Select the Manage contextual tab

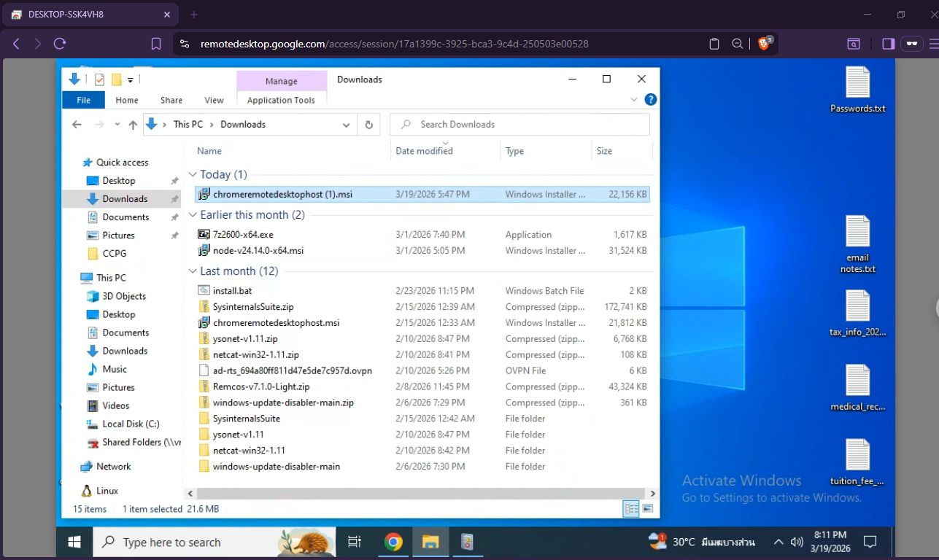pyautogui.click(x=281, y=81)
